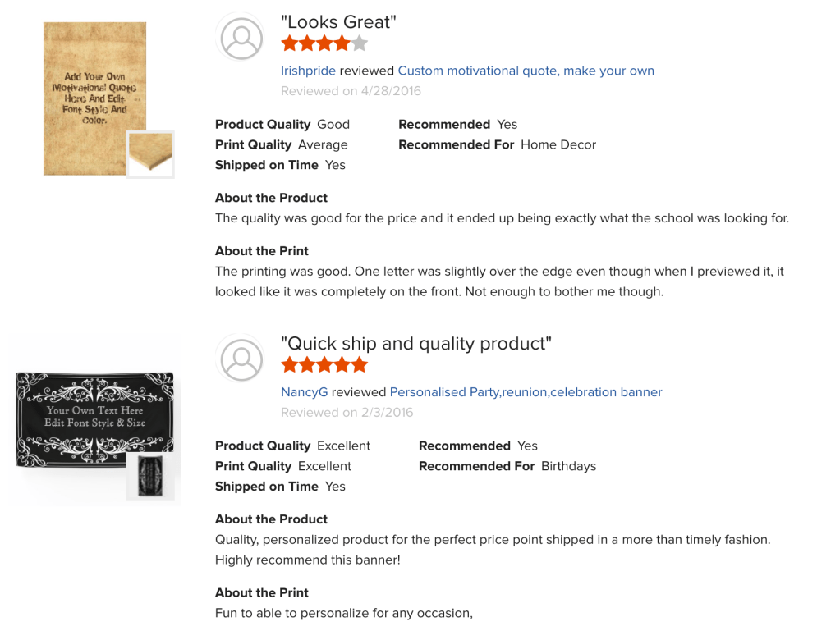
Task: Click the "Looks Great" review title
Action: [x=338, y=22]
